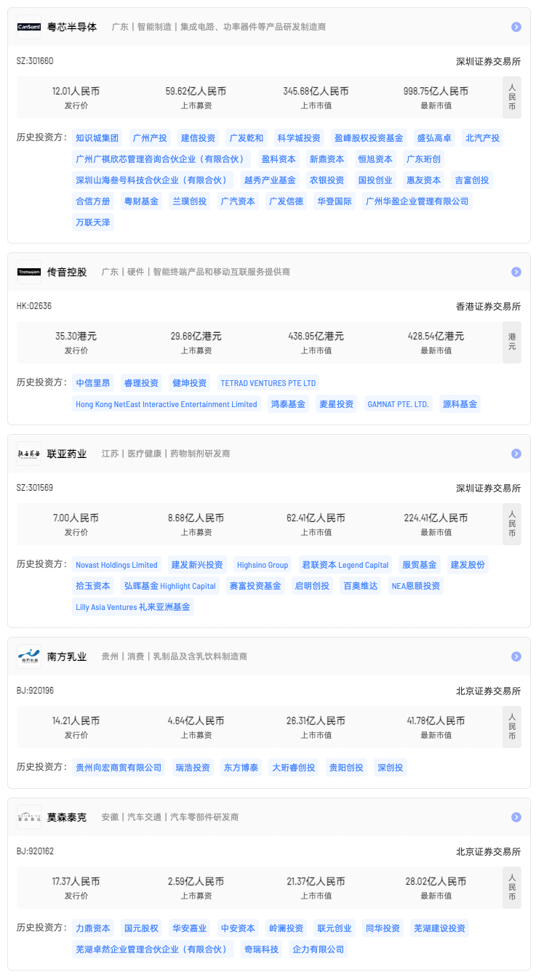The height and width of the screenshot is (980, 541).
Task: Click 香港证券交易所 exchange label
Action: pos(489,306)
